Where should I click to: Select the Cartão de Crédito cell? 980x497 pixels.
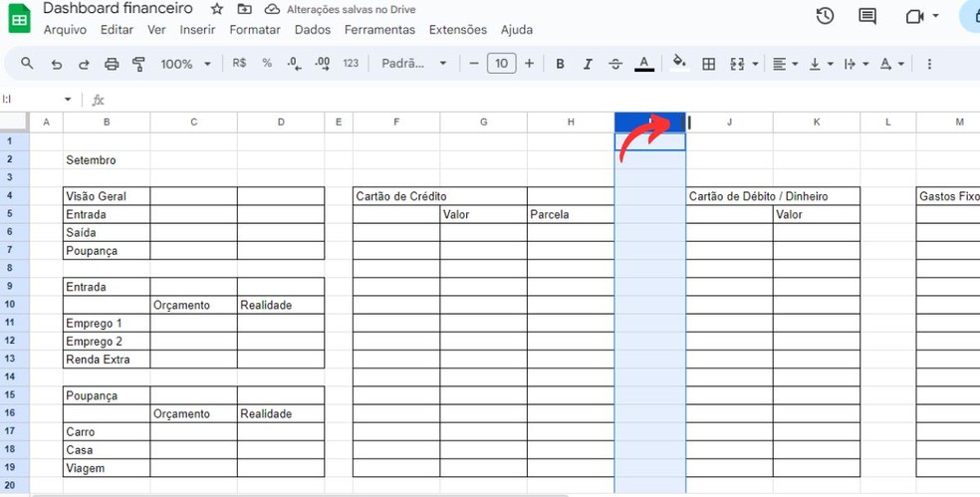click(x=396, y=196)
